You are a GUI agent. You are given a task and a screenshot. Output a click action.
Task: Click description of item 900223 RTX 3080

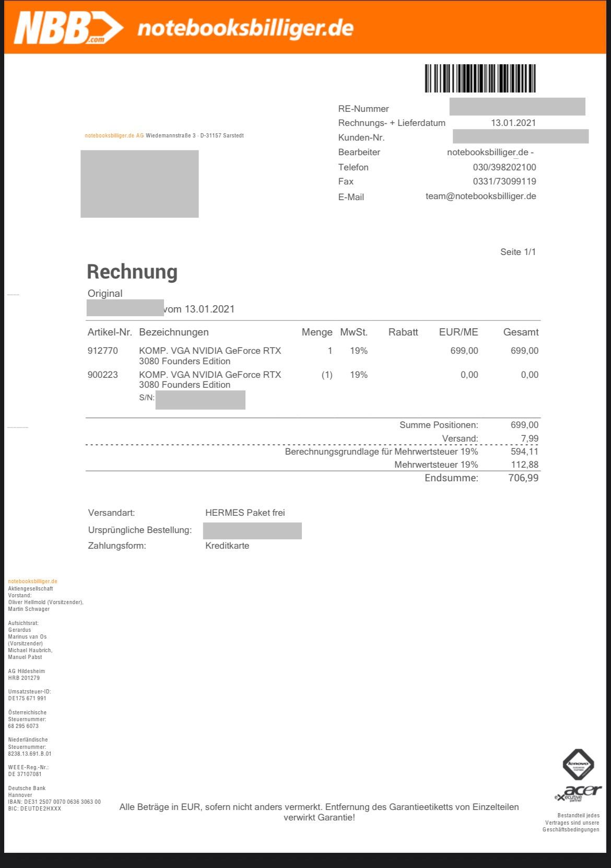pyautogui.click(x=210, y=379)
